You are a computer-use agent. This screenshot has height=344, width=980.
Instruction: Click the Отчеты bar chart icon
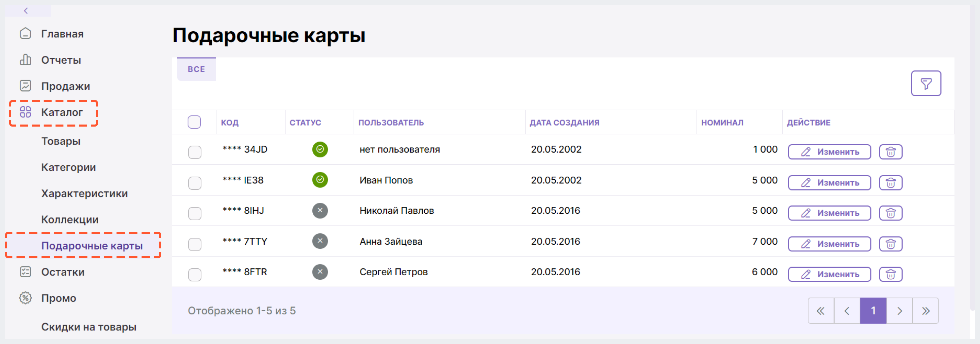click(x=26, y=60)
